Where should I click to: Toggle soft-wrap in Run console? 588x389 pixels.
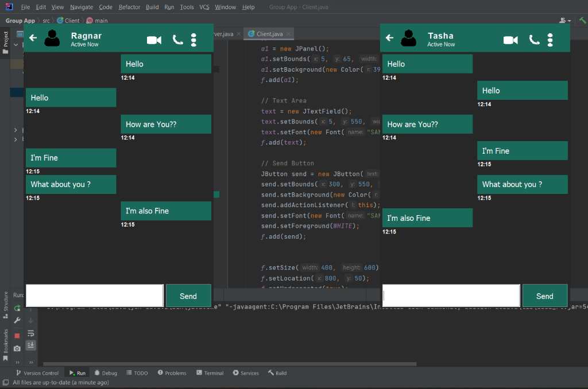pyautogui.click(x=31, y=333)
